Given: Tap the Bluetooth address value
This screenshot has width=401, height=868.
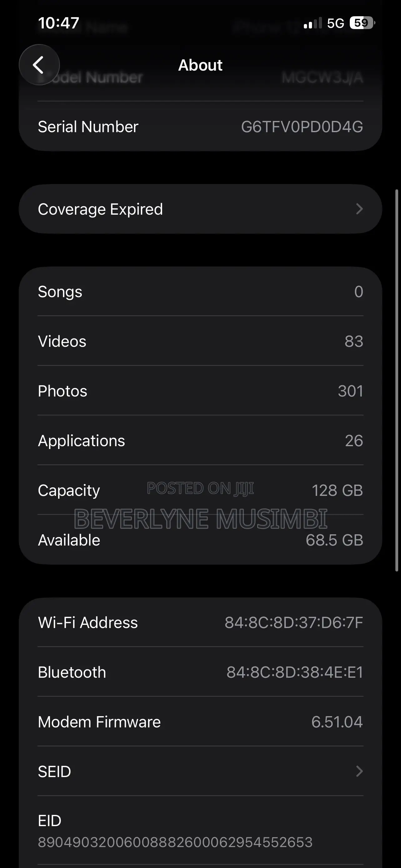Looking at the screenshot, I should (295, 672).
